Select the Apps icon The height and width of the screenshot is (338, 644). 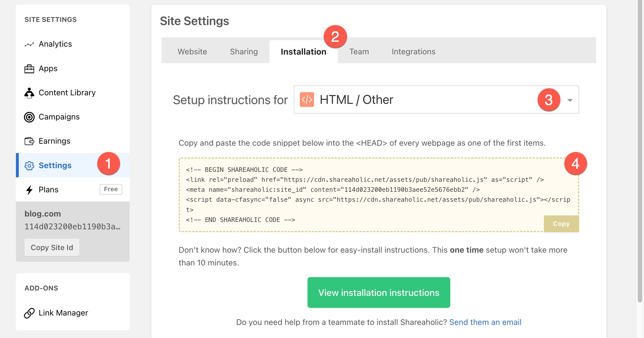pyautogui.click(x=29, y=69)
